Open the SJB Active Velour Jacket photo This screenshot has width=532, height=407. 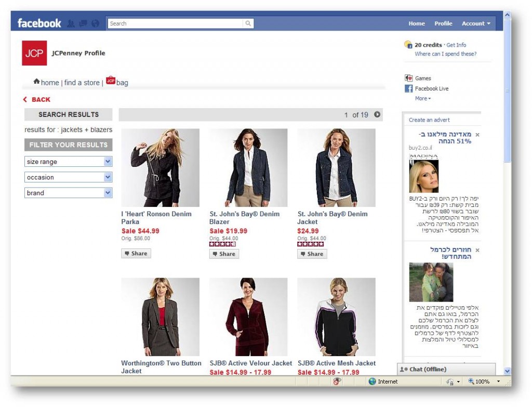pos(248,317)
